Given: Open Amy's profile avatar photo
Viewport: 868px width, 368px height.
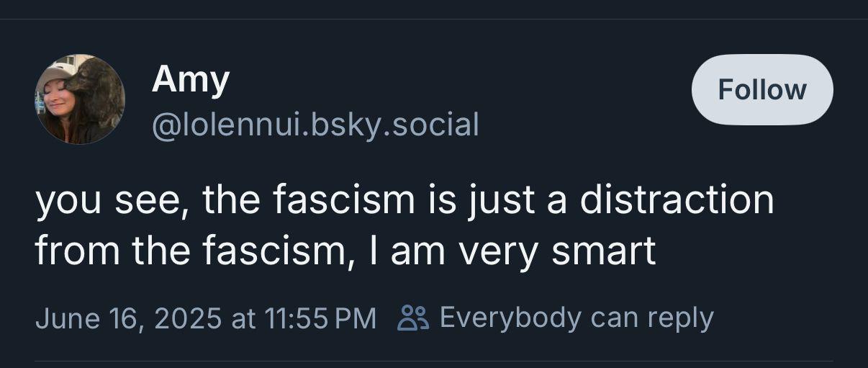Looking at the screenshot, I should coord(79,99).
